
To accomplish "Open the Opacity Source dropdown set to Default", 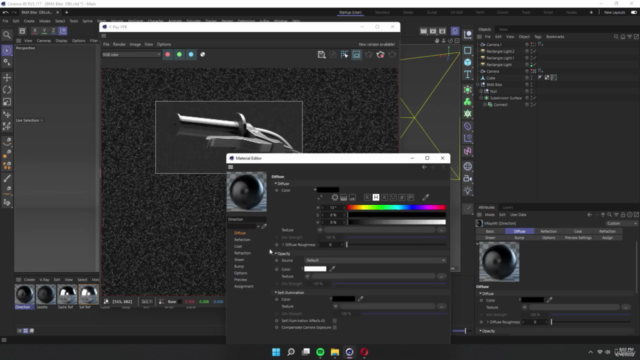I will pyautogui.click(x=375, y=260).
